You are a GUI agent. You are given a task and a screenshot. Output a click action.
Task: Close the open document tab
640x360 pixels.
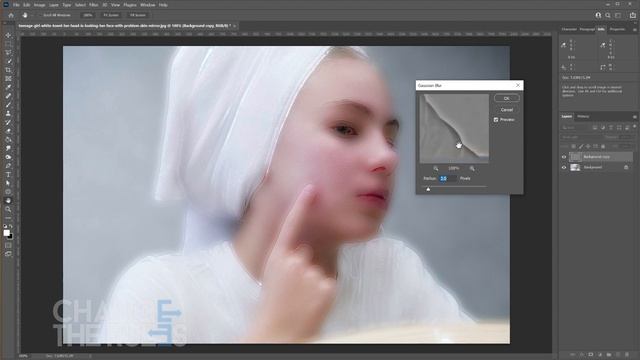[x=235, y=26]
